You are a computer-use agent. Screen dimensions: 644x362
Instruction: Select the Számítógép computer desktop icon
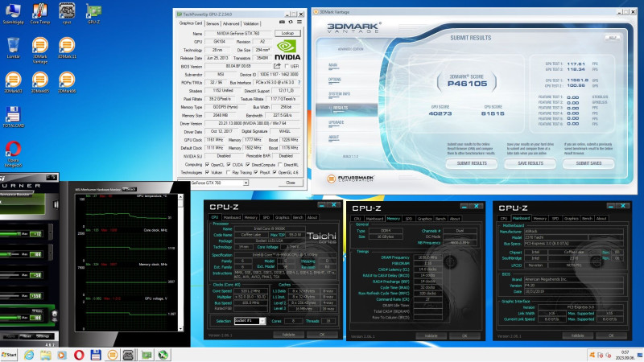13,14
